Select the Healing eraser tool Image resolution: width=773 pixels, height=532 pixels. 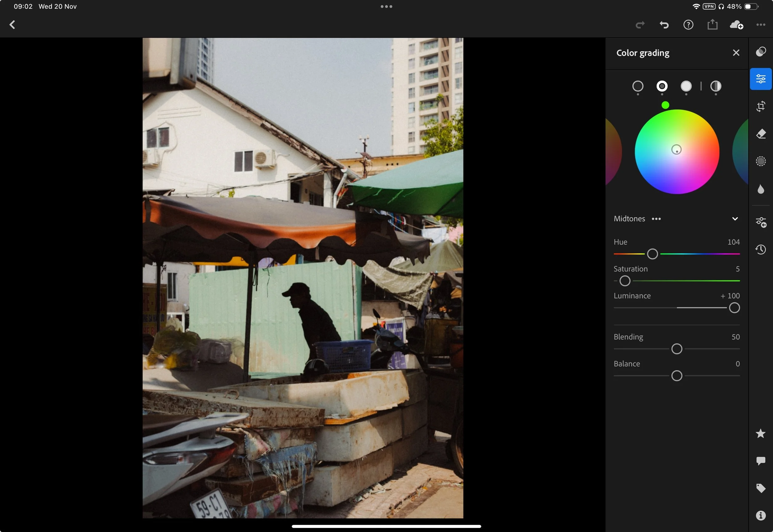(761, 134)
